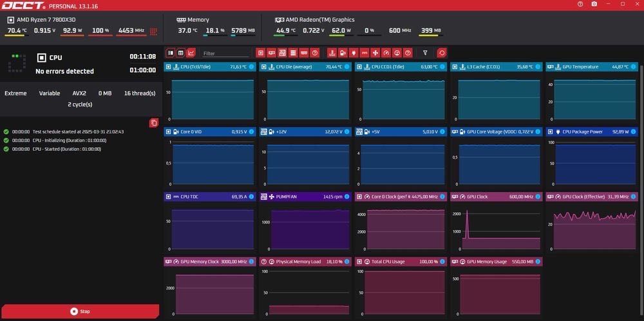Image resolution: width=644 pixels, height=321 pixels.
Task: Open info for Core 0 VID graph
Action: (251, 132)
